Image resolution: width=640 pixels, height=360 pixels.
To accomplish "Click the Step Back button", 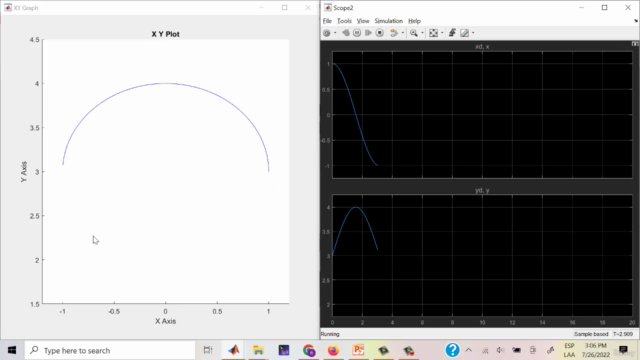I will click(346, 33).
